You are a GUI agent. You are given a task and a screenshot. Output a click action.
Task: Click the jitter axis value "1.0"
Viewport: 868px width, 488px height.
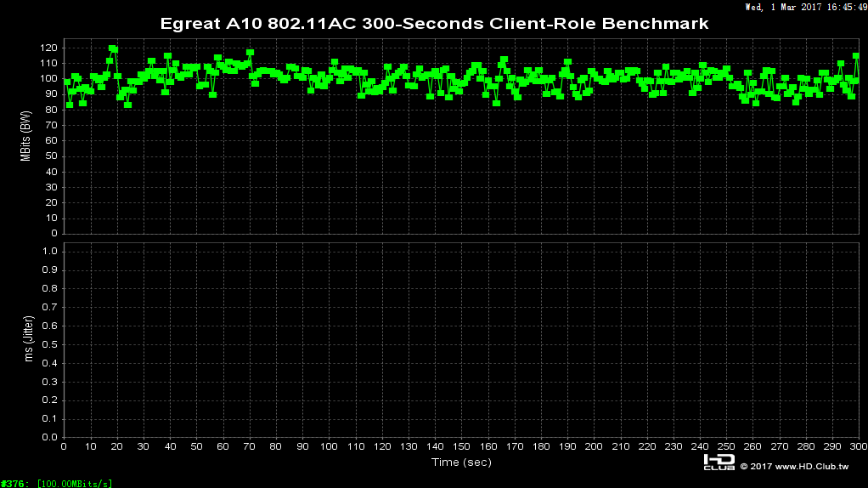(x=50, y=252)
